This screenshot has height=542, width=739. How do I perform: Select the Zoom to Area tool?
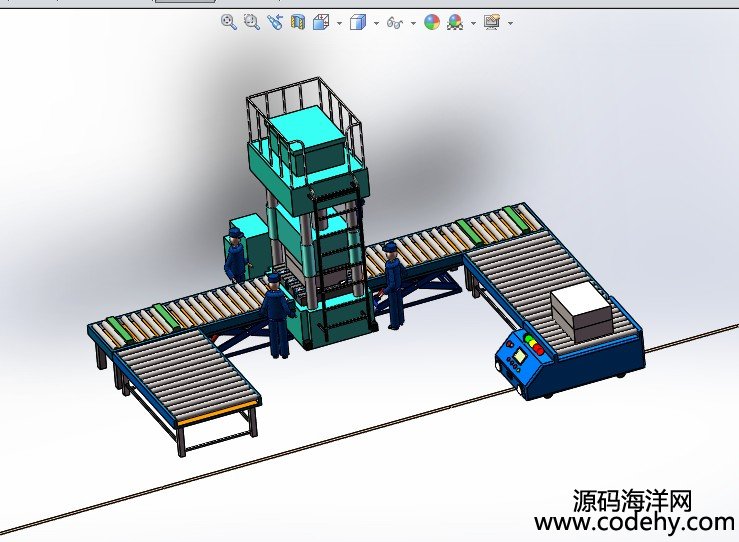click(252, 22)
